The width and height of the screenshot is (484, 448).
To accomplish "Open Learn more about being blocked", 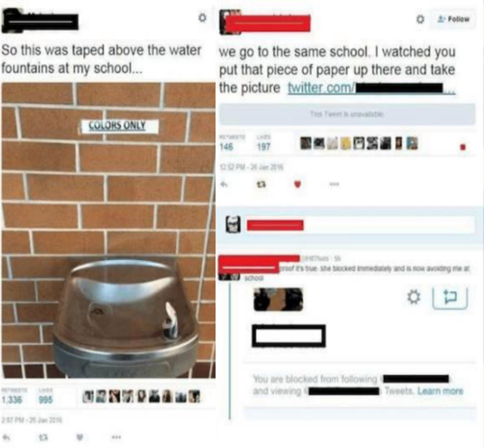I will (x=440, y=391).
